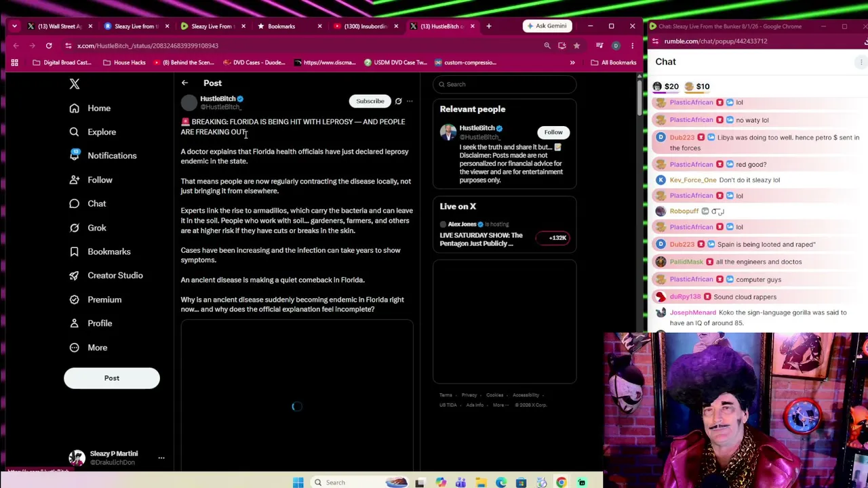Open Microsoft Store from the taskbar
This screenshot has width=868, height=488.
(x=521, y=483)
